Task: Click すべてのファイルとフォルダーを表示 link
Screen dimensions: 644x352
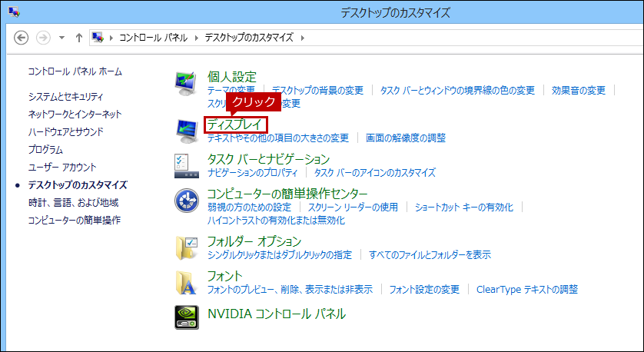Action: (x=430, y=255)
